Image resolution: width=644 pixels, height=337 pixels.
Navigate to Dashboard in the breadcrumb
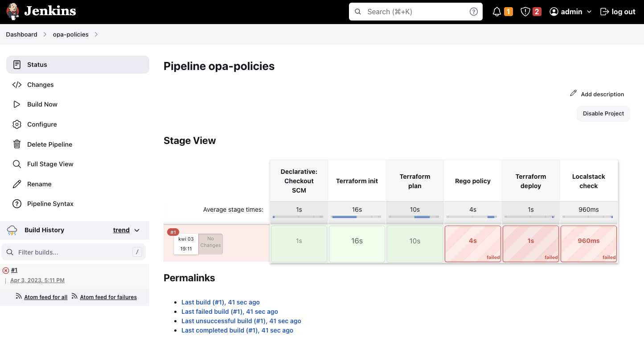tap(21, 34)
